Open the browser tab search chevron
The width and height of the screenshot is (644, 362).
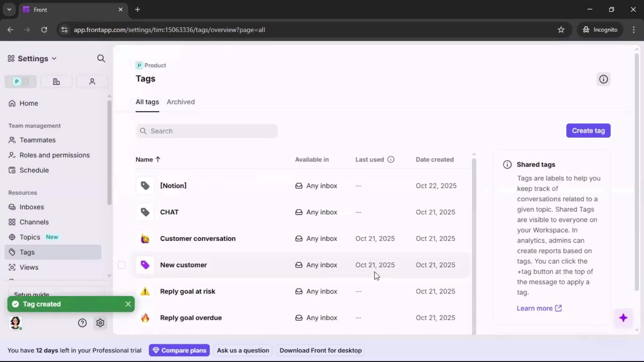coord(9,9)
